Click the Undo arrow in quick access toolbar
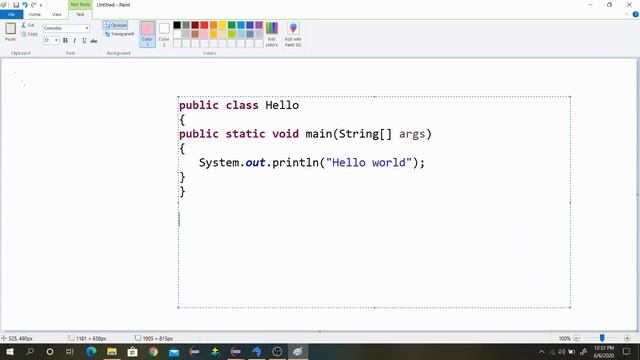 point(25,5)
